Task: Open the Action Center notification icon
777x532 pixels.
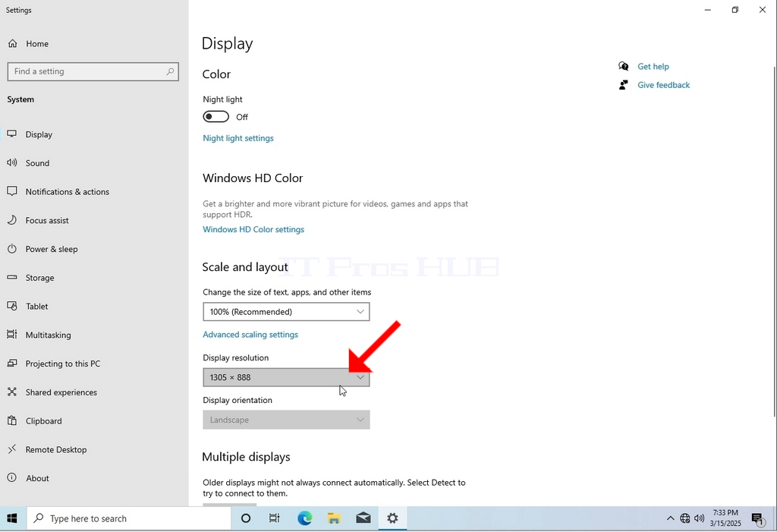Action: (x=758, y=519)
